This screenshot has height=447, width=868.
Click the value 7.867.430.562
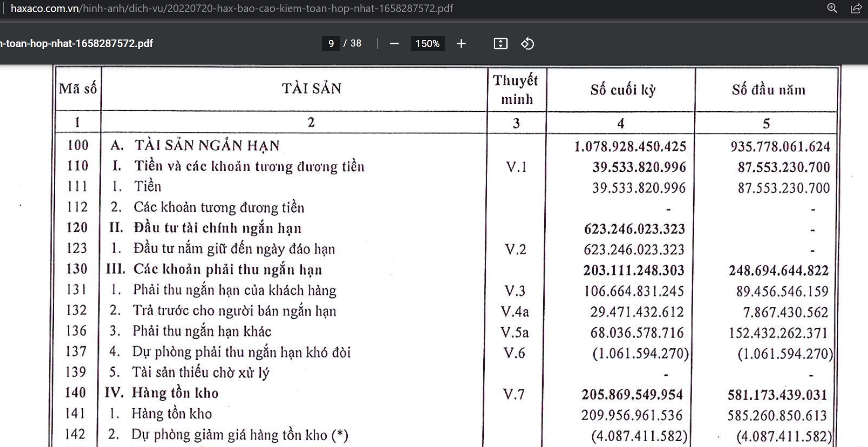coord(786,312)
